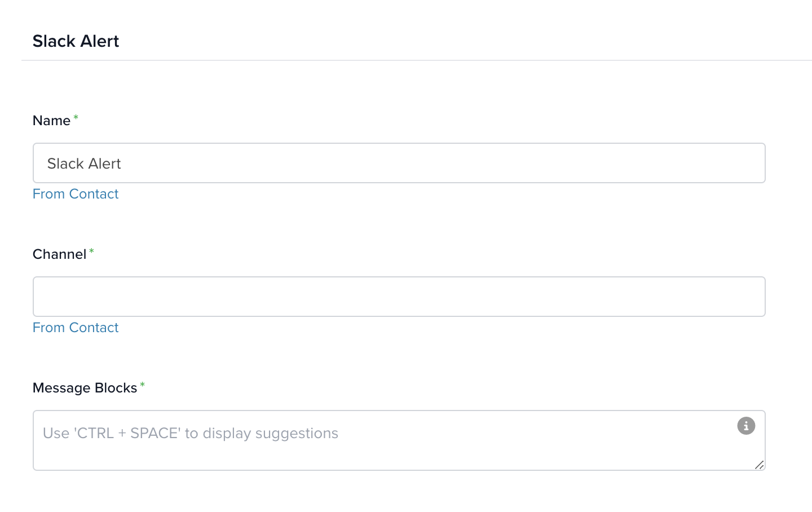The height and width of the screenshot is (512, 812).
Task: Click the green asterisk beside Channel
Action: [x=91, y=251]
